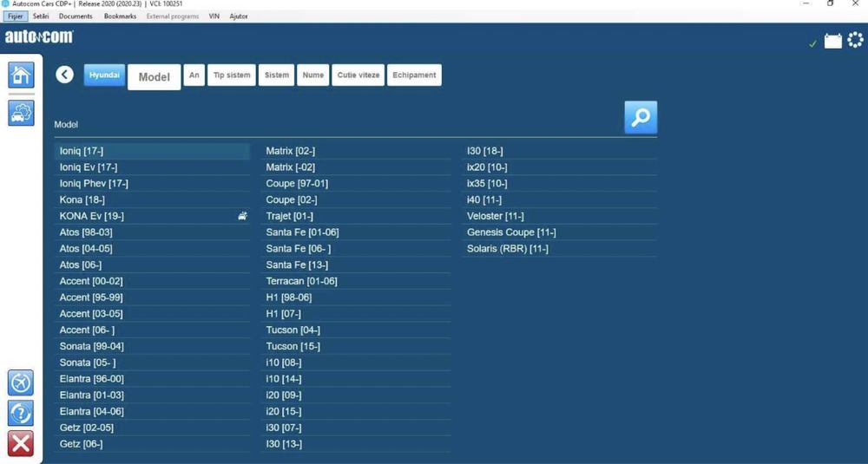Screen dimensions: 868x464
Task: Pick Santa Fe [13-] model
Action: tap(356, 265)
